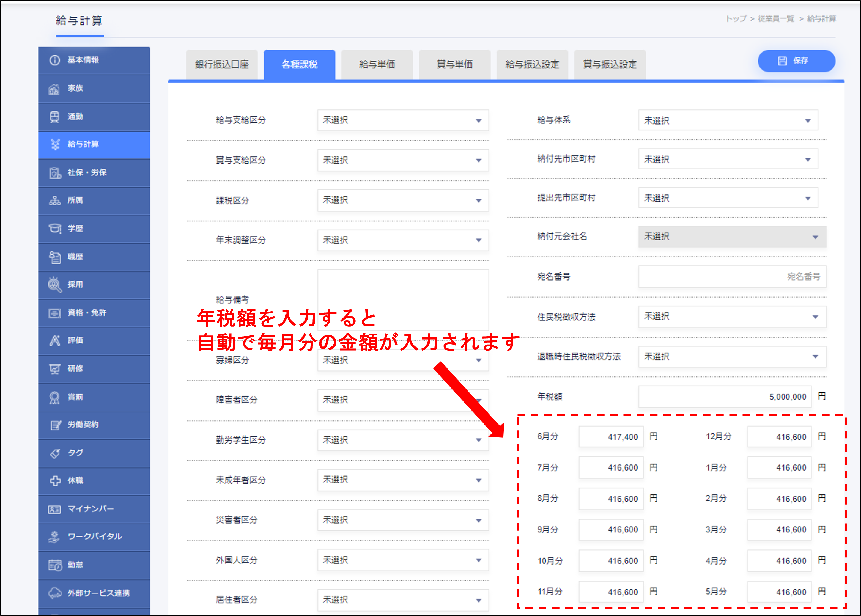Expand the 外国人区分 dropdown
861x616 pixels.
pos(403,560)
